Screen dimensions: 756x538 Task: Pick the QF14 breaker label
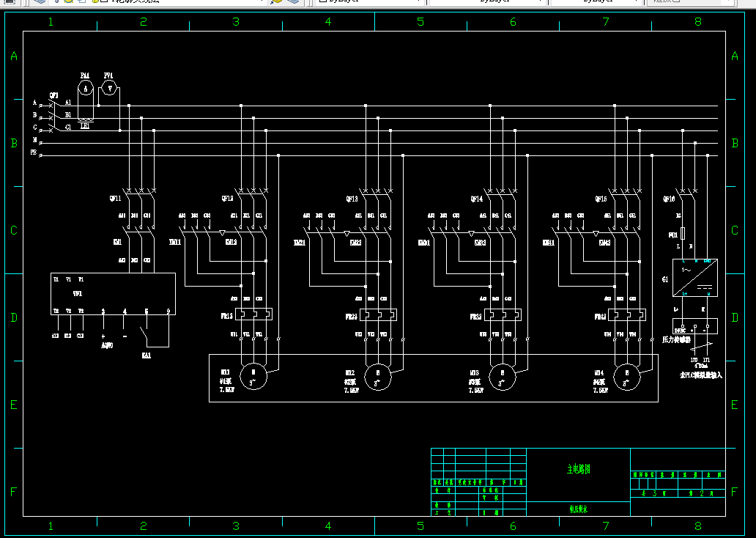476,199
